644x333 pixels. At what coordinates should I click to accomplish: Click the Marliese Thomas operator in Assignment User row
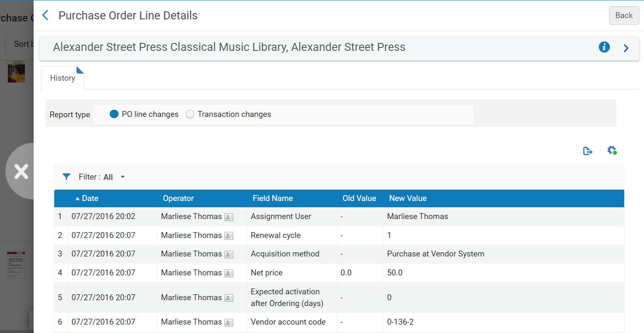coord(191,217)
